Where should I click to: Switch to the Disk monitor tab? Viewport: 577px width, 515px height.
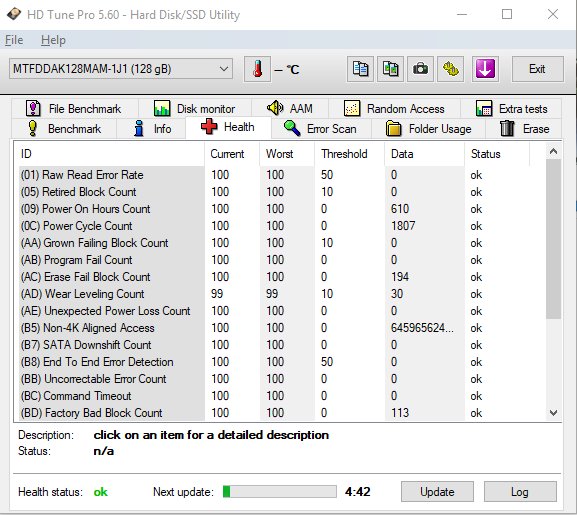(x=195, y=109)
